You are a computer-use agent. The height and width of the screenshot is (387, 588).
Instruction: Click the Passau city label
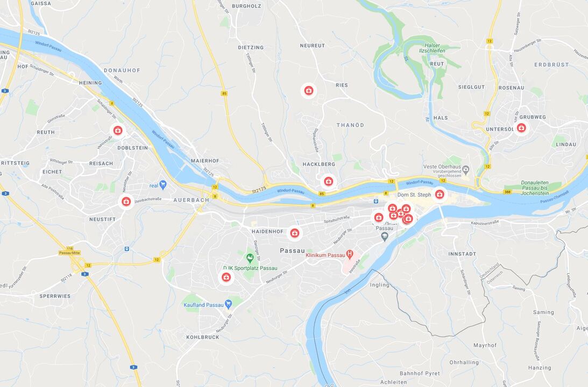[293, 250]
